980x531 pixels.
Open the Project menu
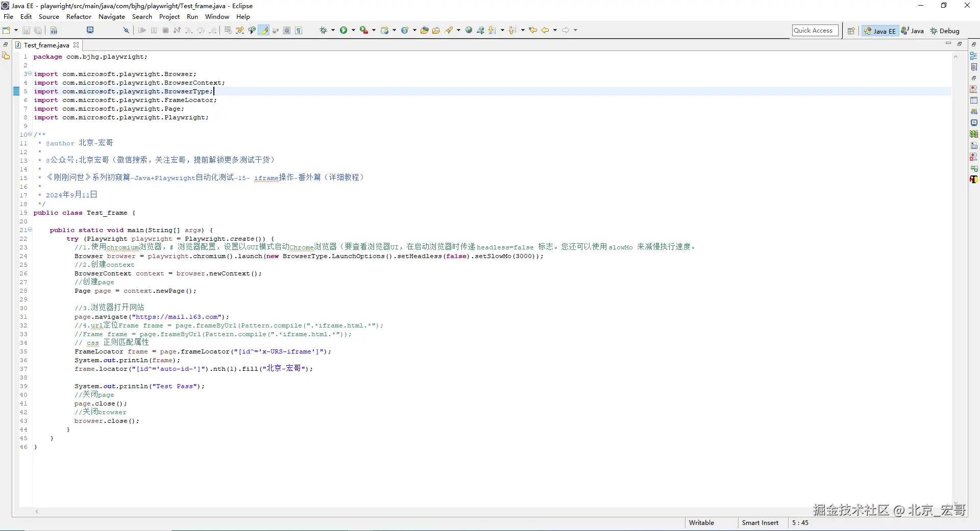click(169, 17)
